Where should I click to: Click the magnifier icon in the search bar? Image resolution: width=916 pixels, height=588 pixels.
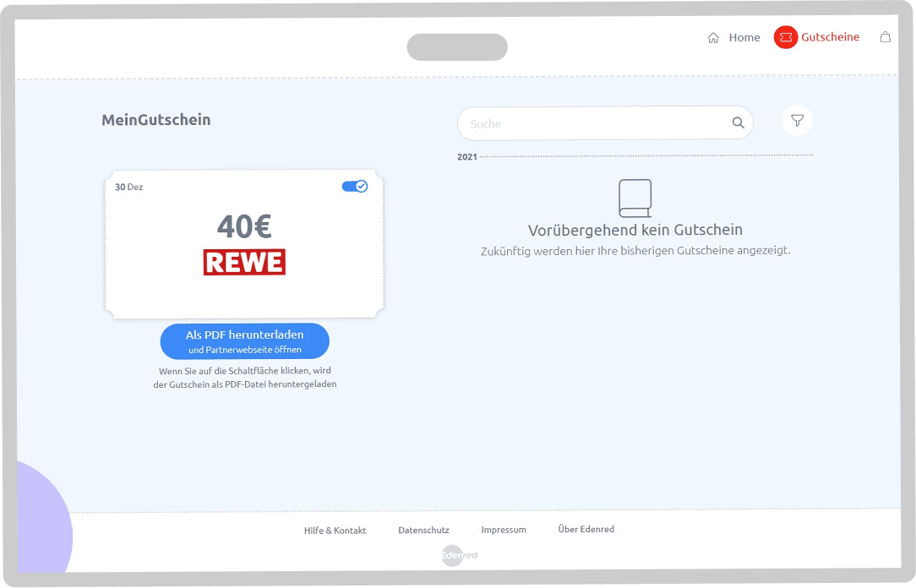(737, 122)
